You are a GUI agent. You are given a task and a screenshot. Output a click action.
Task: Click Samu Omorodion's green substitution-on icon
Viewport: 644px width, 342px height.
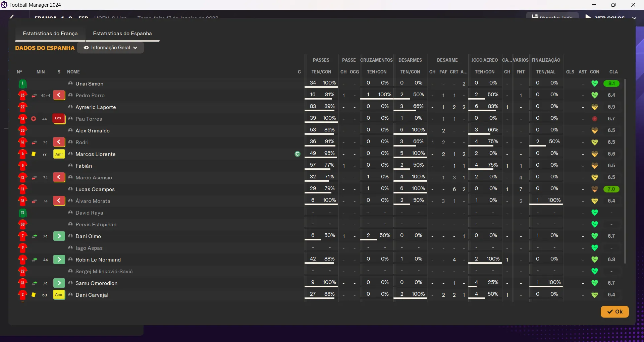(59, 283)
